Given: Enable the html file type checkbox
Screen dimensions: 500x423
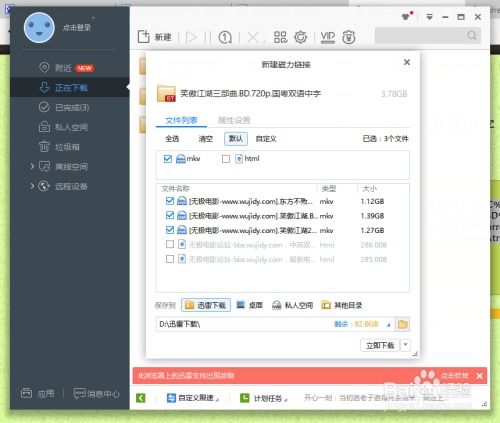Looking at the screenshot, I should pos(226,159).
